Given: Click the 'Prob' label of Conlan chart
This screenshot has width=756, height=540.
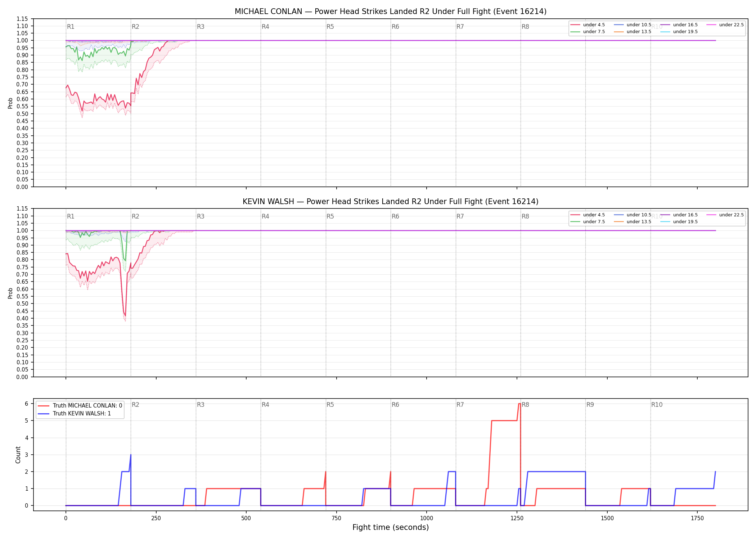Looking at the screenshot, I should 10,103.
